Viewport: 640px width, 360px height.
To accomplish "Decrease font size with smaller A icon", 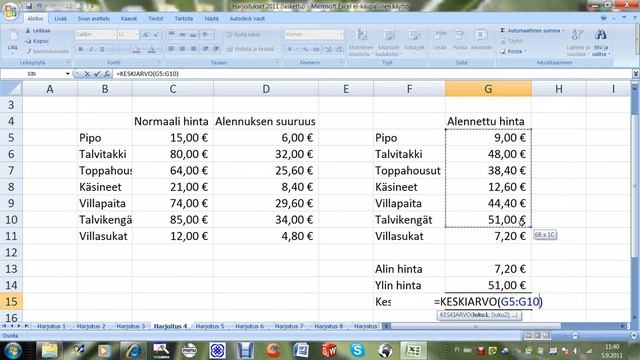I will click(x=156, y=35).
